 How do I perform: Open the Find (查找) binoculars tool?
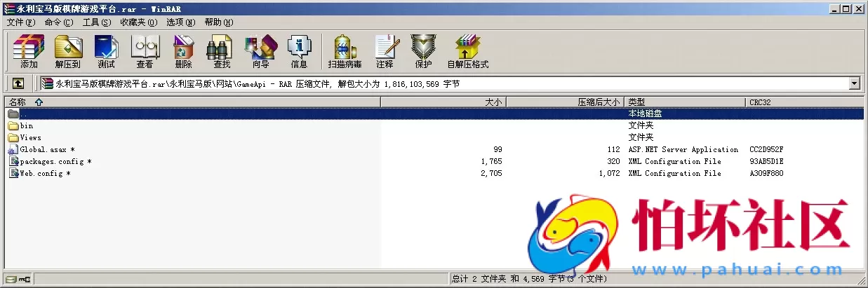[222, 52]
